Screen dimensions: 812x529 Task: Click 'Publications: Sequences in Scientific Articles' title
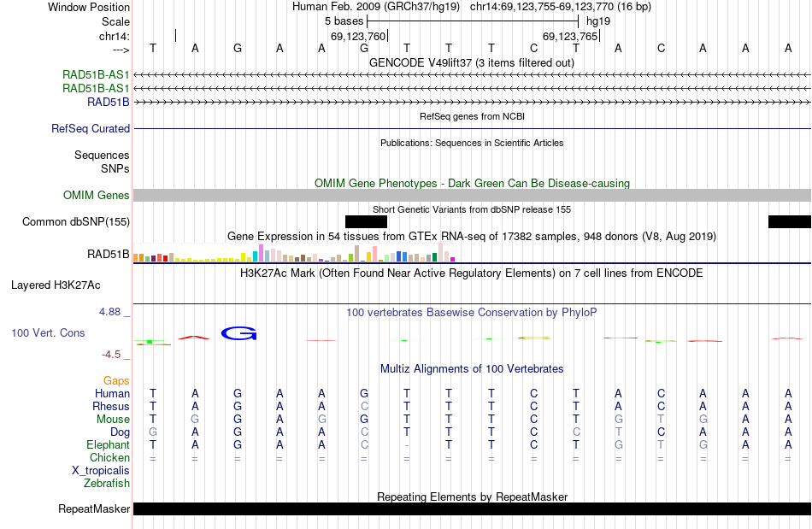tap(472, 143)
